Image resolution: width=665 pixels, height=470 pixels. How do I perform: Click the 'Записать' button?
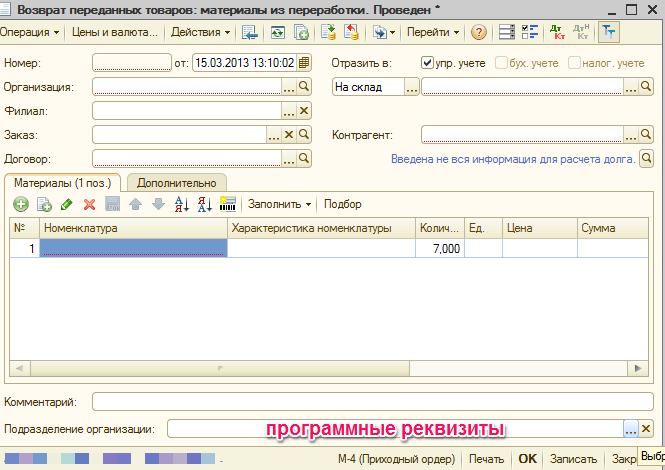click(573, 459)
